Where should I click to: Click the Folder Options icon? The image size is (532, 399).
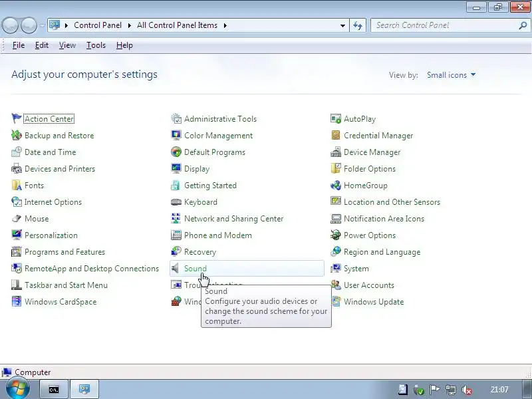[336, 168]
